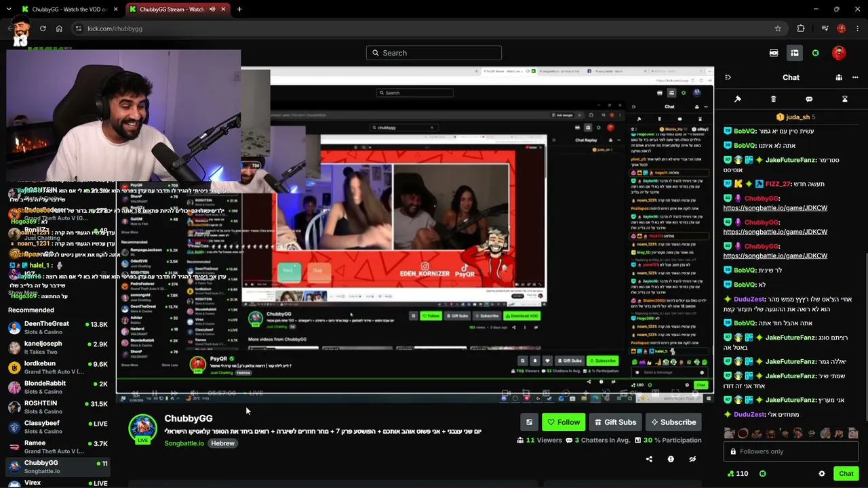Screen dimensions: 868x488
Task: Click the '11 Viewers' count
Action: (539, 440)
